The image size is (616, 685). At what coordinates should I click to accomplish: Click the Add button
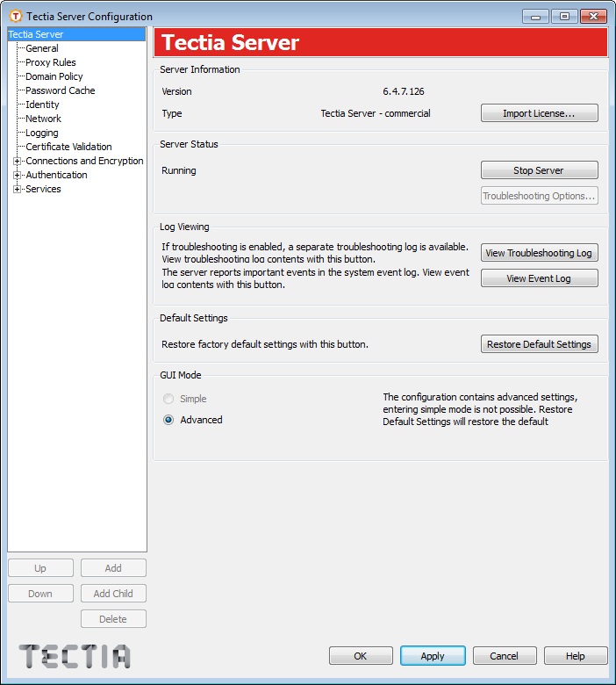pyautogui.click(x=113, y=568)
